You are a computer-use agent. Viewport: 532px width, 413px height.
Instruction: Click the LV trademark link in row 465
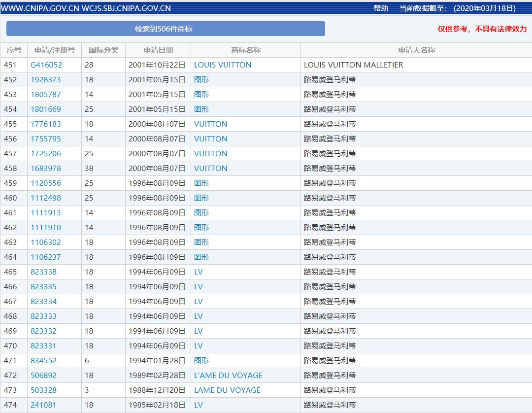[x=199, y=272]
